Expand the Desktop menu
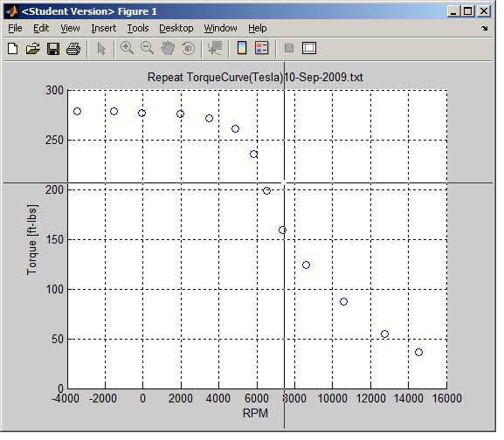The height and width of the screenshot is (440, 504). (176, 28)
